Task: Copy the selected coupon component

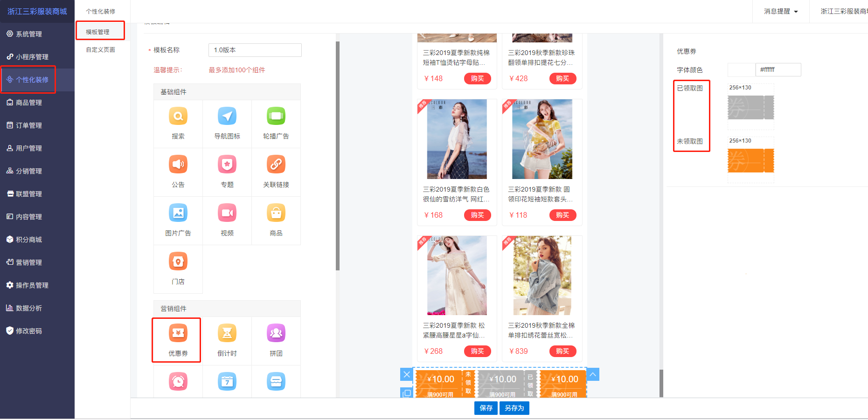Action: click(407, 393)
